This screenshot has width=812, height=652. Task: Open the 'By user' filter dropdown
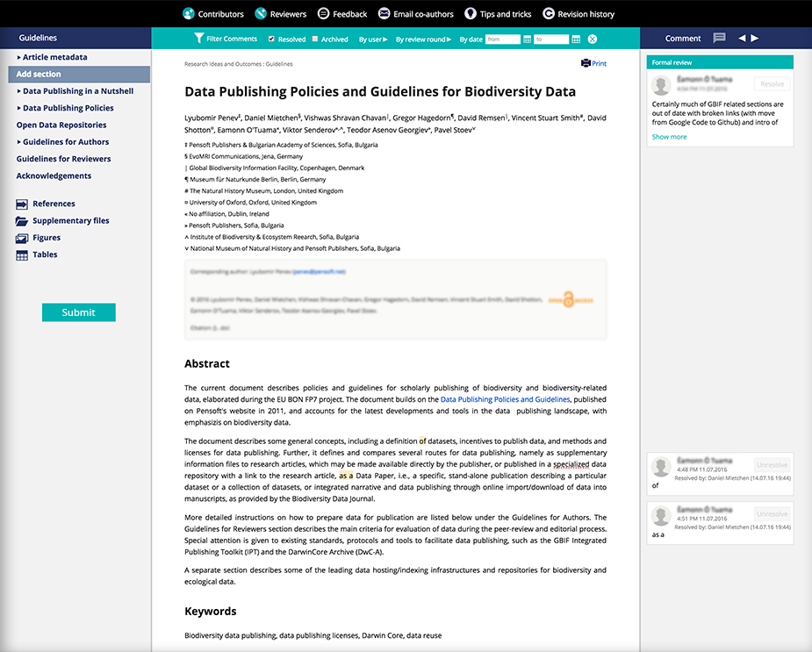(x=373, y=39)
